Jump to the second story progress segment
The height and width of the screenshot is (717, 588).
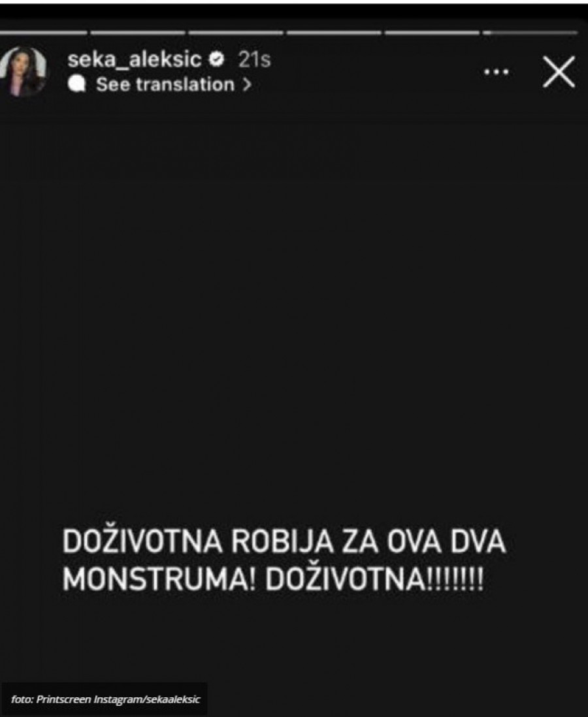click(138, 33)
